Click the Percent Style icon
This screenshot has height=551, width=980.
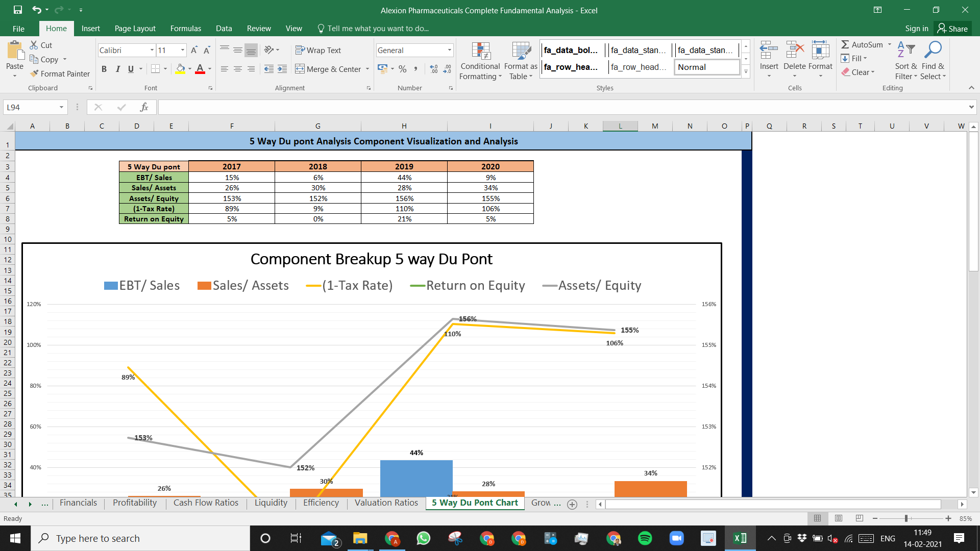click(x=403, y=69)
